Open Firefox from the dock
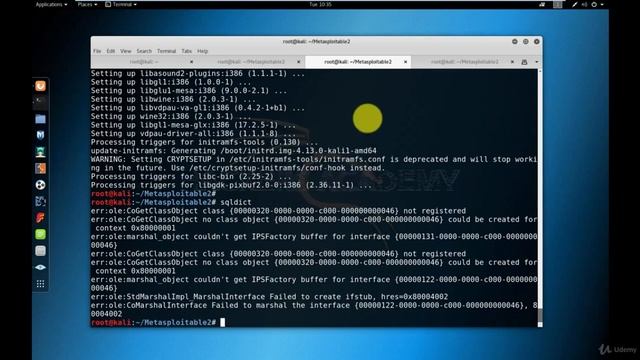 pyautogui.click(x=40, y=86)
